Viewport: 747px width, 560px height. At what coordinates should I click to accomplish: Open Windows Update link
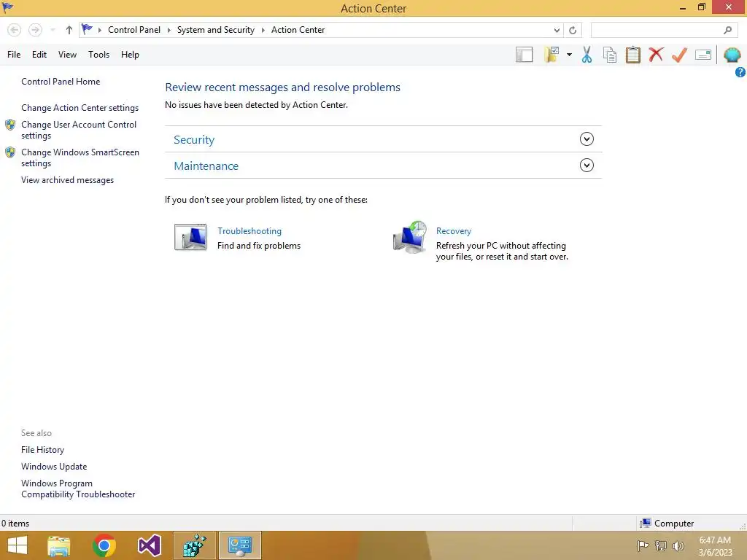pyautogui.click(x=54, y=467)
